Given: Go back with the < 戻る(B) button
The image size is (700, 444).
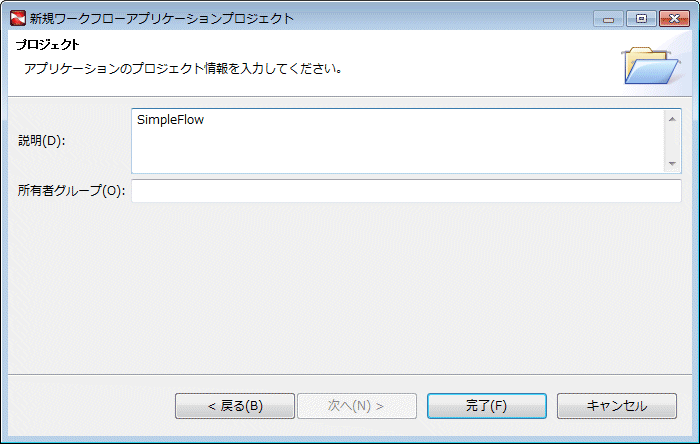Looking at the screenshot, I should point(235,406).
